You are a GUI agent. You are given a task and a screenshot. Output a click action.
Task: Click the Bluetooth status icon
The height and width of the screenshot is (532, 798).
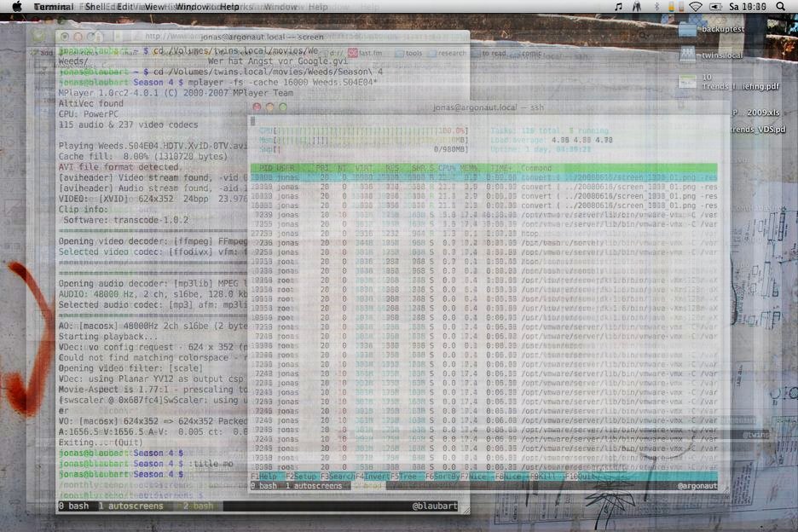click(656, 7)
